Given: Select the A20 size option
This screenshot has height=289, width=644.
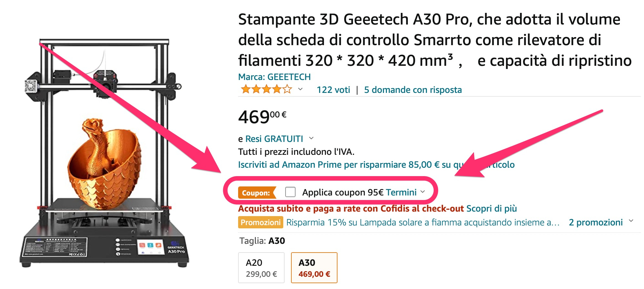Looking at the screenshot, I should coord(261,268).
